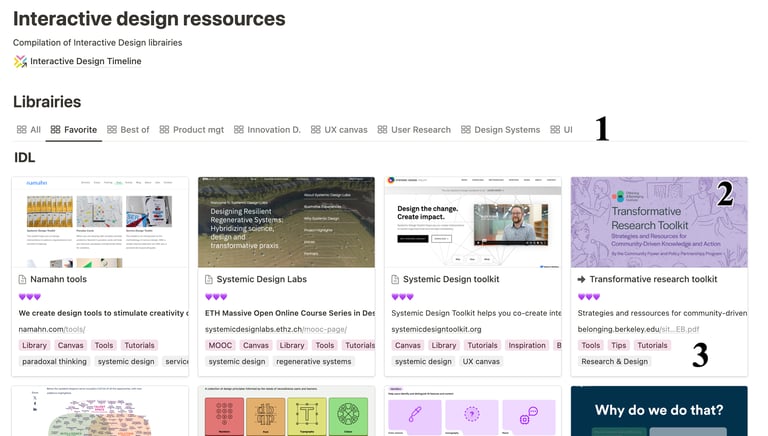Switch to the Product mgt tab
The image size is (768, 436).
point(192,130)
